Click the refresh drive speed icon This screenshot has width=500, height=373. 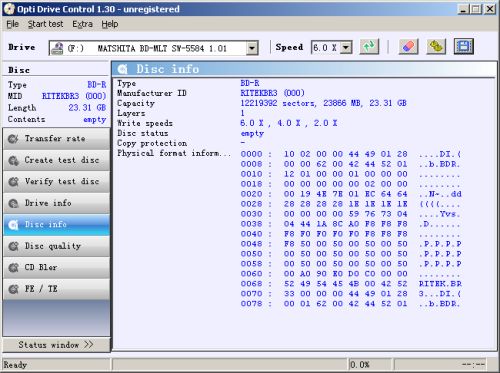tap(369, 47)
